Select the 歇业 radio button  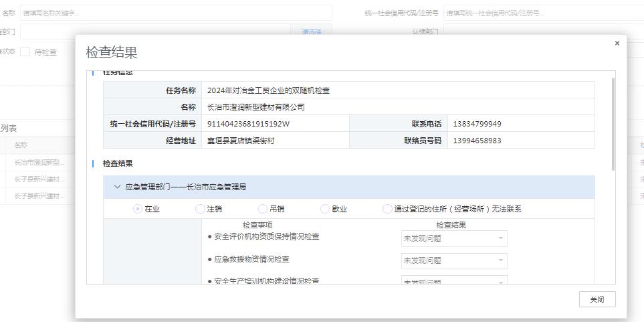click(325, 209)
